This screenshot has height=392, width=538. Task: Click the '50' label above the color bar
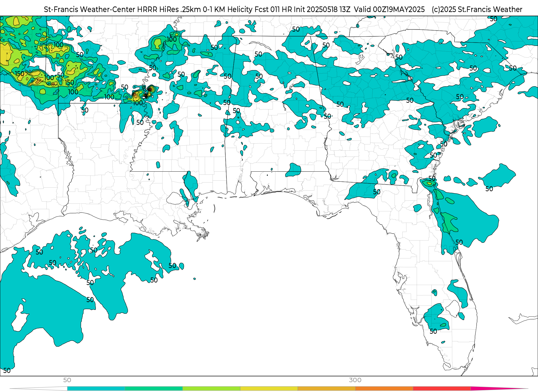pos(67,380)
